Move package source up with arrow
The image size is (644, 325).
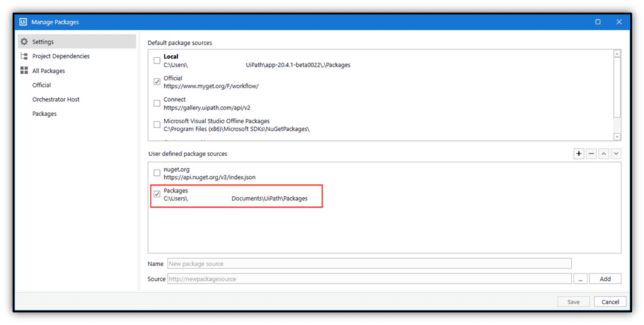603,153
